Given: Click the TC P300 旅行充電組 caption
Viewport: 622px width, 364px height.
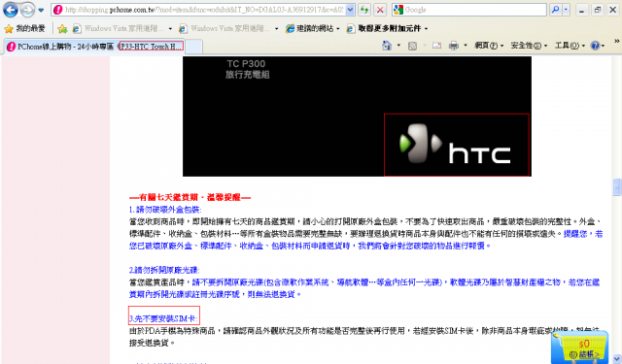Looking at the screenshot, I should pos(247,69).
